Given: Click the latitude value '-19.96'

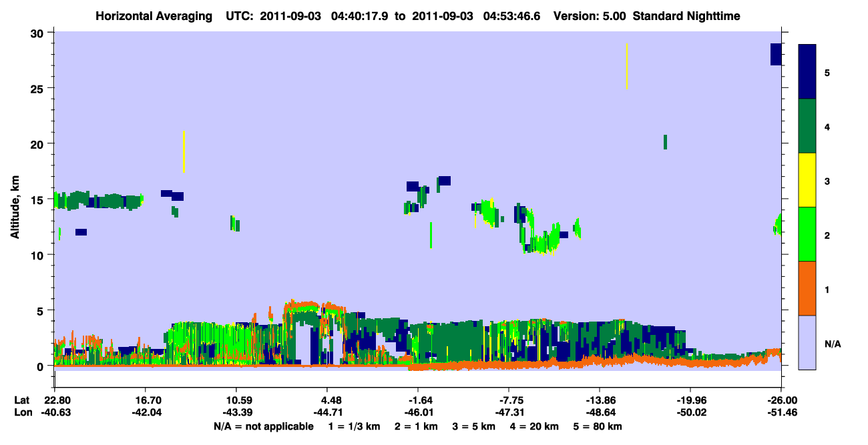Looking at the screenshot, I should point(690,400).
